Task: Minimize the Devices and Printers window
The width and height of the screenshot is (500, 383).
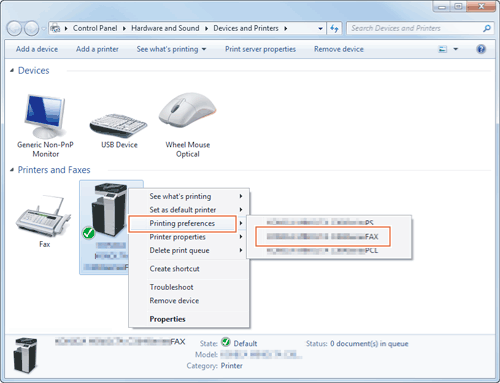Action: click(x=442, y=7)
